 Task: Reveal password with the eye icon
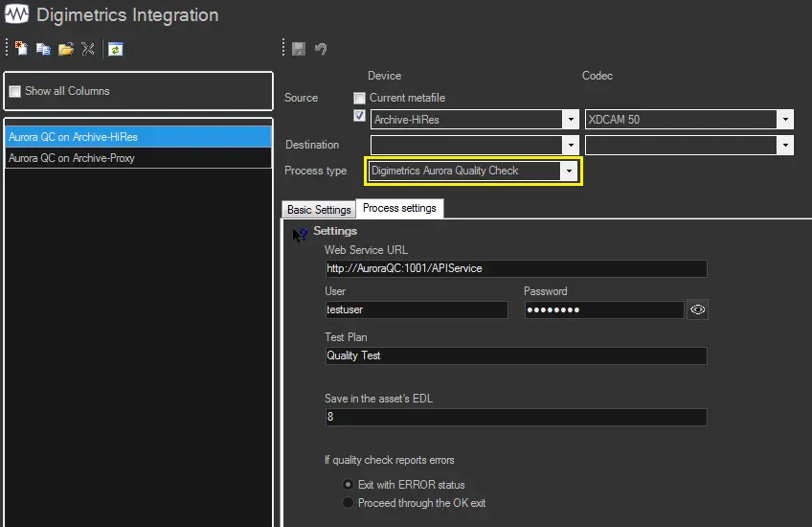coord(697,309)
